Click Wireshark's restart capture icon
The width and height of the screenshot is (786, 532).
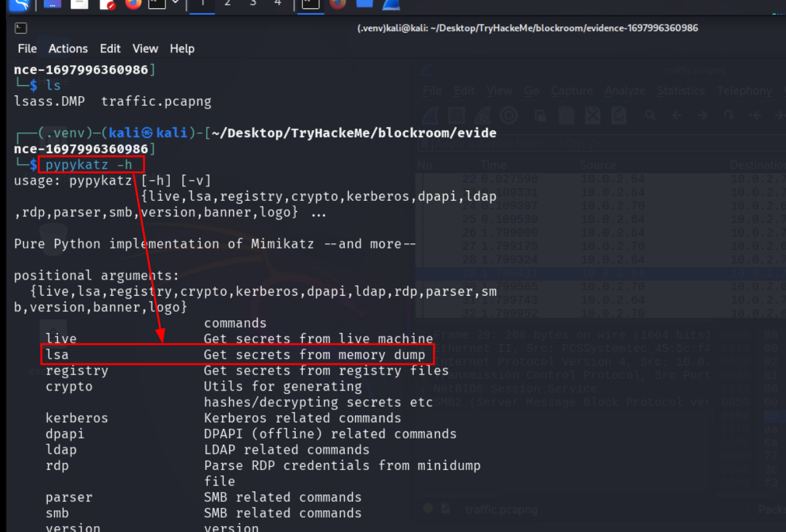click(482, 116)
